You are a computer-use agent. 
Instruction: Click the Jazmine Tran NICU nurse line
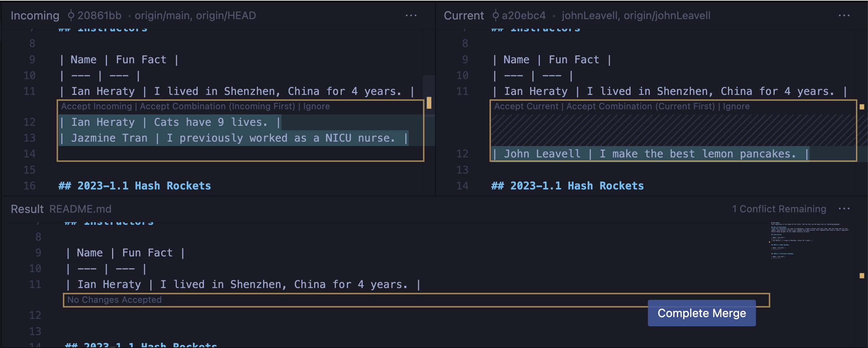(x=234, y=138)
